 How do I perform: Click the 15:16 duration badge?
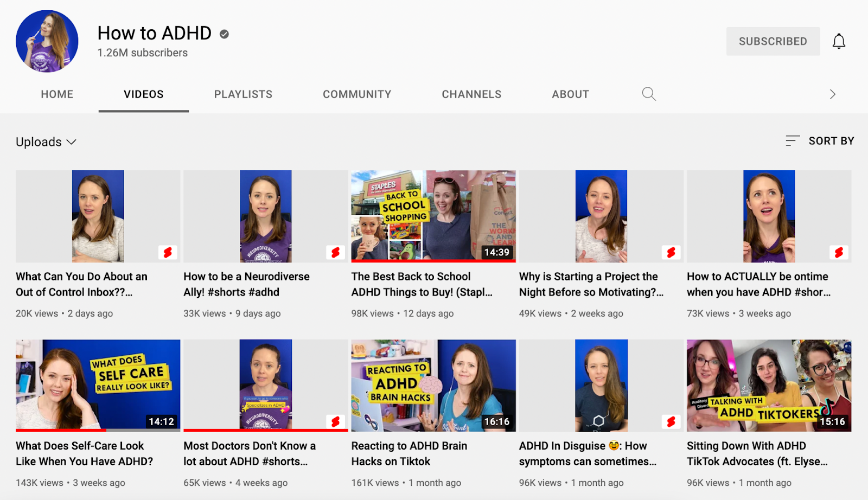coord(833,421)
